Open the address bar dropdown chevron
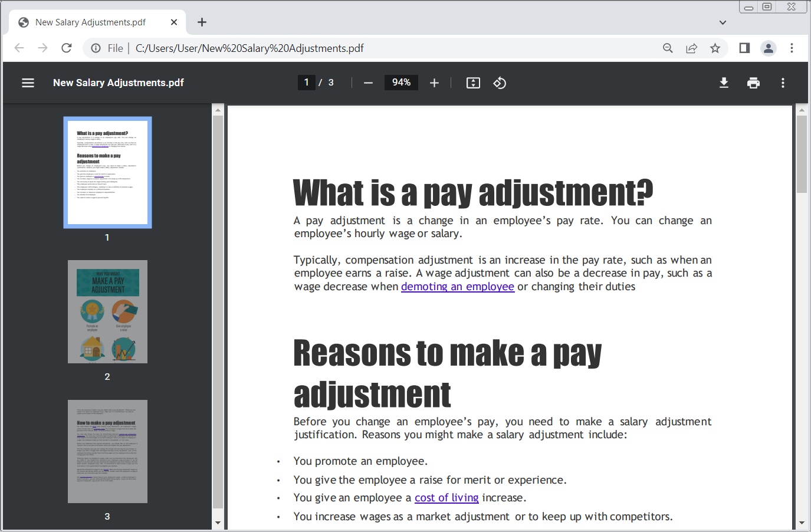This screenshot has height=532, width=811. [723, 22]
